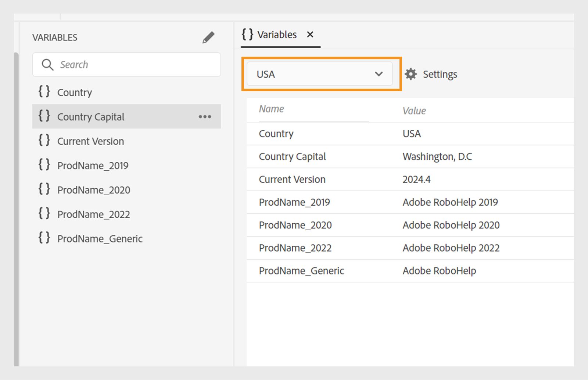Click Adobe RoboHelp 2020 value cell
Image resolution: width=588 pixels, height=380 pixels.
[x=451, y=225]
